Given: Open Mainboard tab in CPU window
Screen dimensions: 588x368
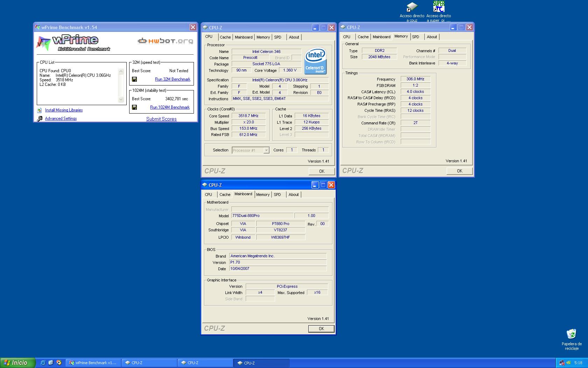Looking at the screenshot, I should [244, 37].
